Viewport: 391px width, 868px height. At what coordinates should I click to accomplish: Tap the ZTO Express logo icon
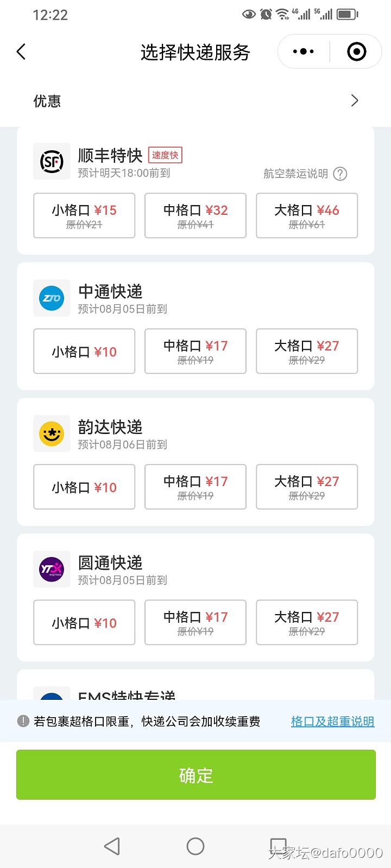click(52, 298)
